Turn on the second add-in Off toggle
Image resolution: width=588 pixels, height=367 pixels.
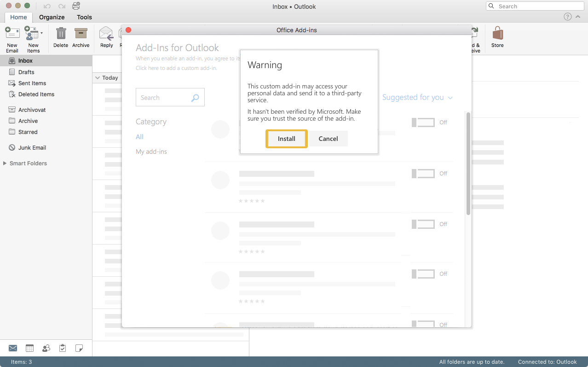coord(423,174)
